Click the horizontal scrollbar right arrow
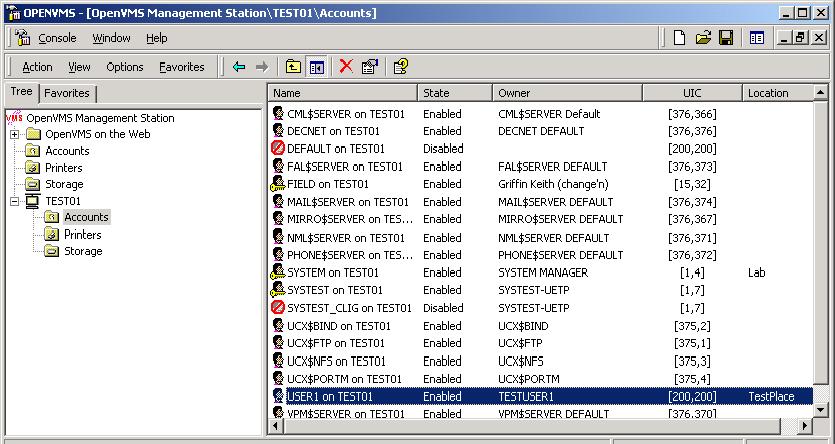This screenshot has height=444, width=835. pos(805,425)
